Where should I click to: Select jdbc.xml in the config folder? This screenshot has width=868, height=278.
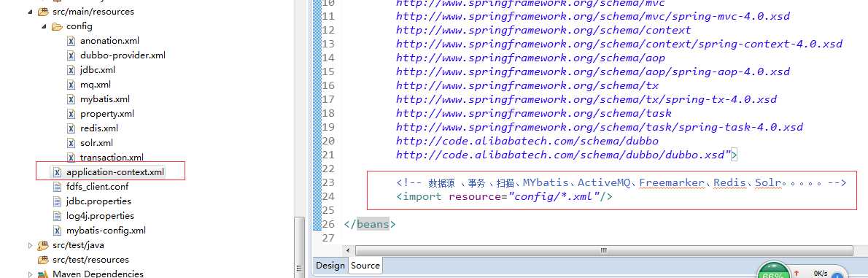pyautogui.click(x=98, y=70)
